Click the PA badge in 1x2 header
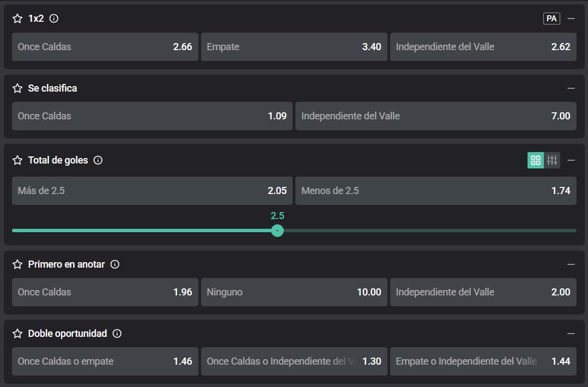588x387 pixels. pos(551,19)
